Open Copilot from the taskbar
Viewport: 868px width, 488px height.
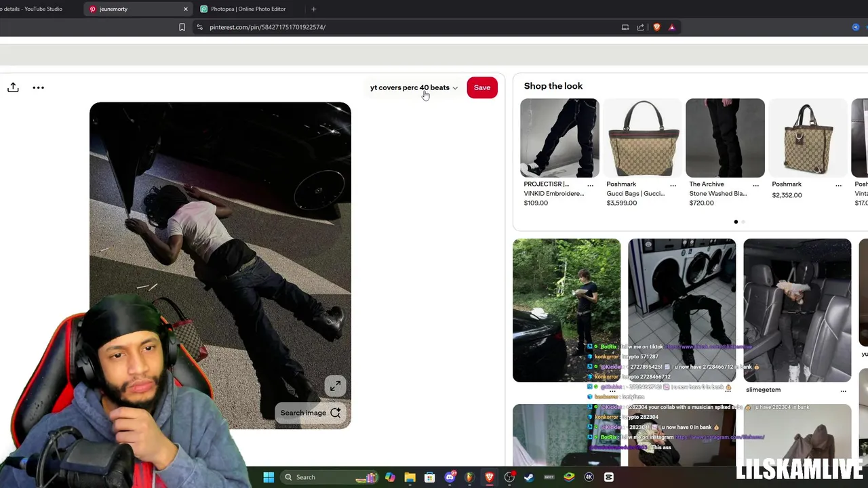coord(390,477)
